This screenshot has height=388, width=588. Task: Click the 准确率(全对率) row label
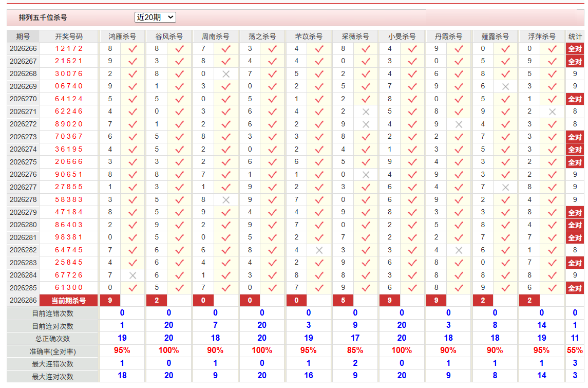click(x=52, y=352)
